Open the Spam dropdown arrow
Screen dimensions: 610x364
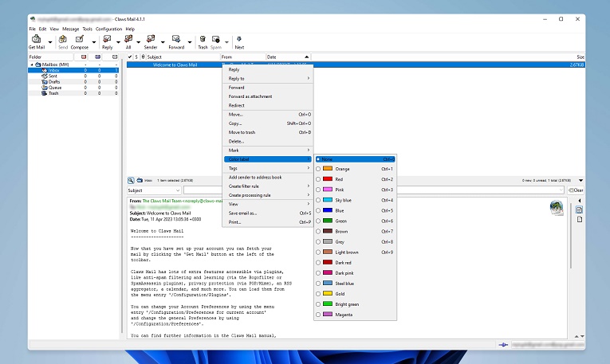226,42
